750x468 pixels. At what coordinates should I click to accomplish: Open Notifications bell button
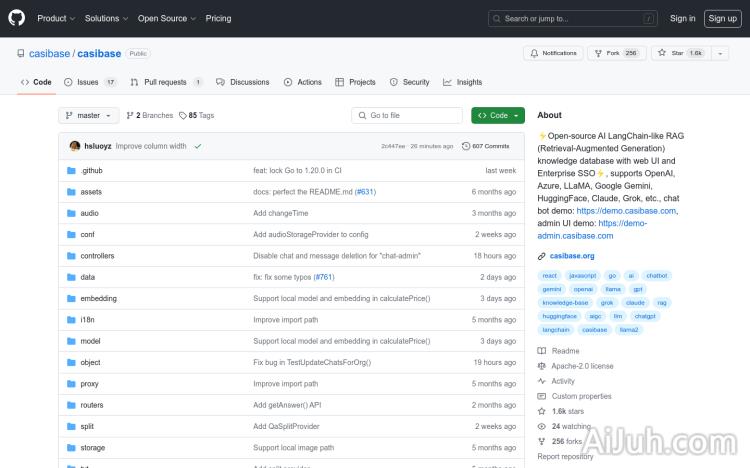[552, 53]
